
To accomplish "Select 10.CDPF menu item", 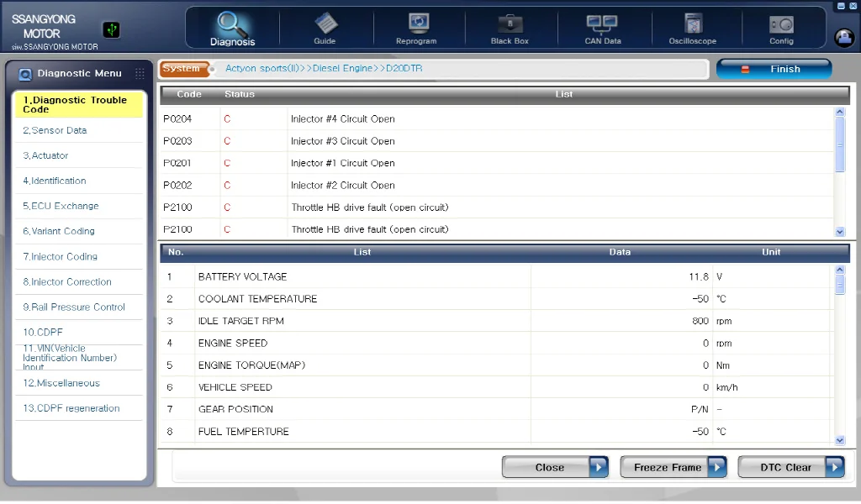I will (x=79, y=333).
